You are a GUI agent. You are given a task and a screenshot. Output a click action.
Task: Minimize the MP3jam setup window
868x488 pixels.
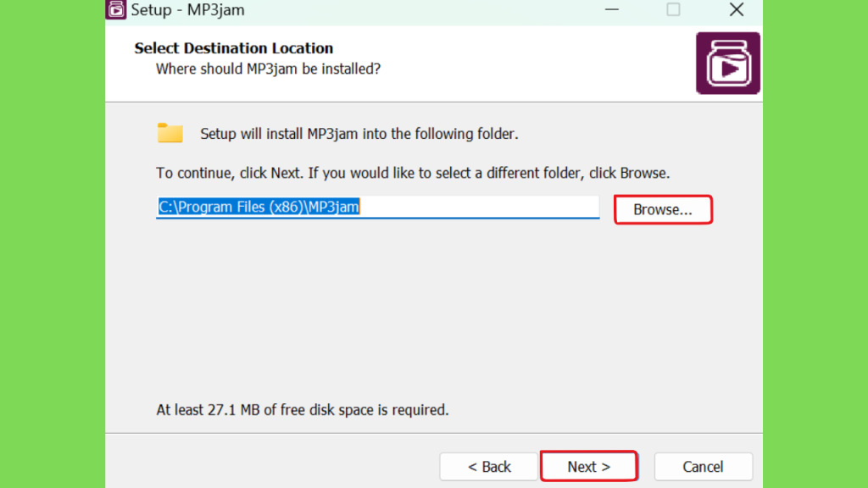[x=612, y=9]
